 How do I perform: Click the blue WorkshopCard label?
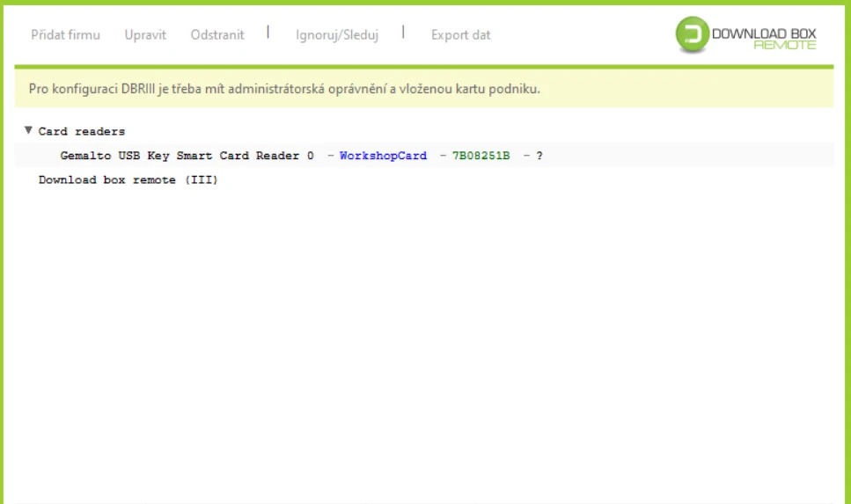pyautogui.click(x=383, y=156)
